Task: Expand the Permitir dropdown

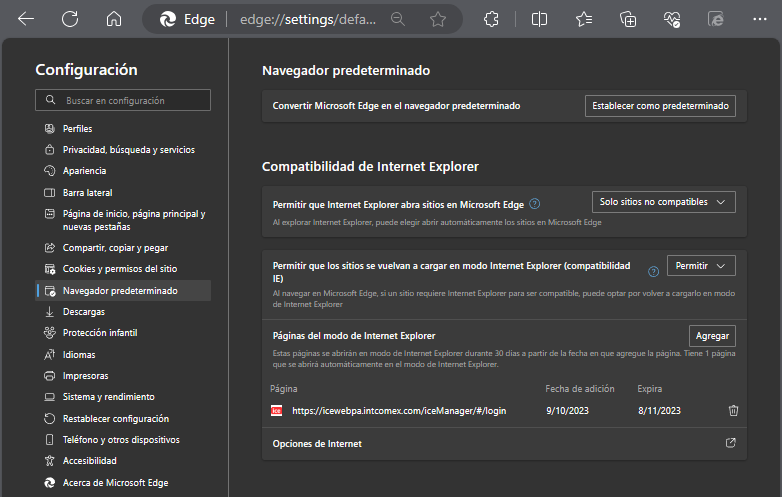Action: (701, 266)
